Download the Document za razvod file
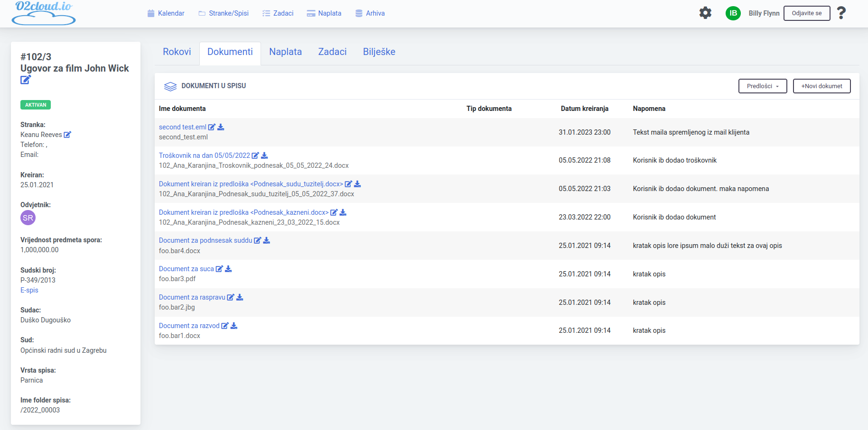Viewport: 868px width, 430px height. (234, 326)
